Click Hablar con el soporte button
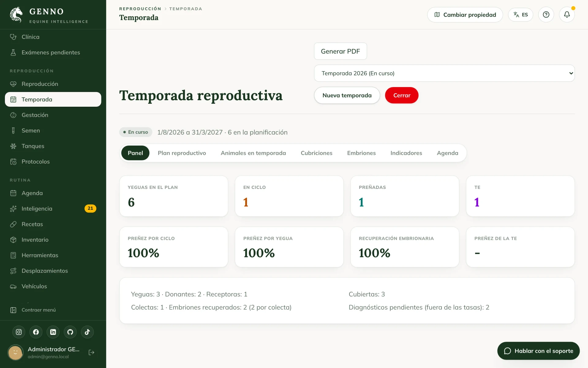588x368 pixels. 538,351
